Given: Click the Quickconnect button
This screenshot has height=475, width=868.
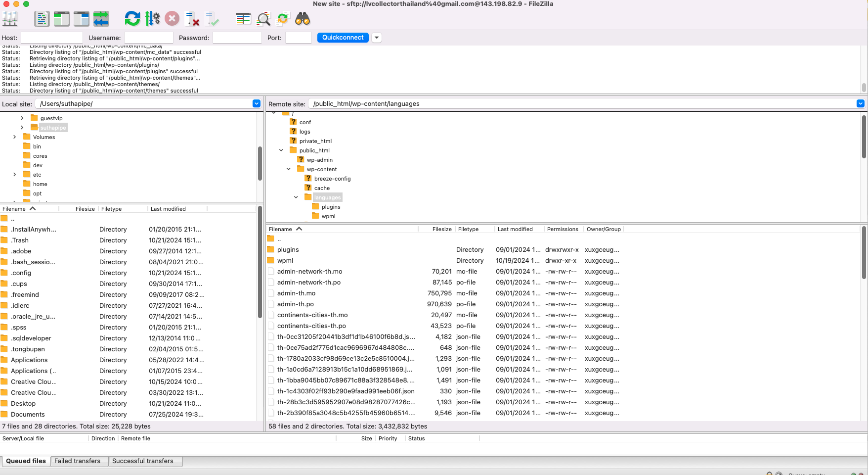Looking at the screenshot, I should coord(343,38).
